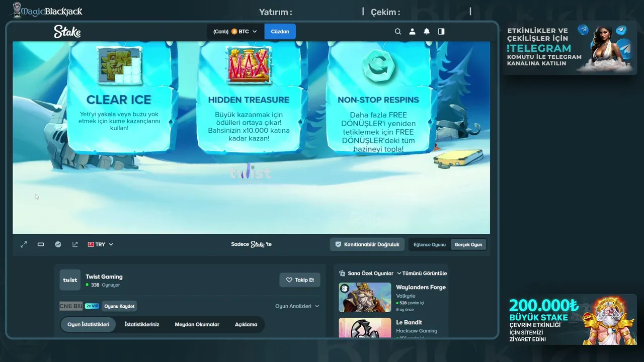Image resolution: width=644 pixels, height=362 pixels.
Task: Click the Turkish flag currency icon
Action: tap(91, 244)
